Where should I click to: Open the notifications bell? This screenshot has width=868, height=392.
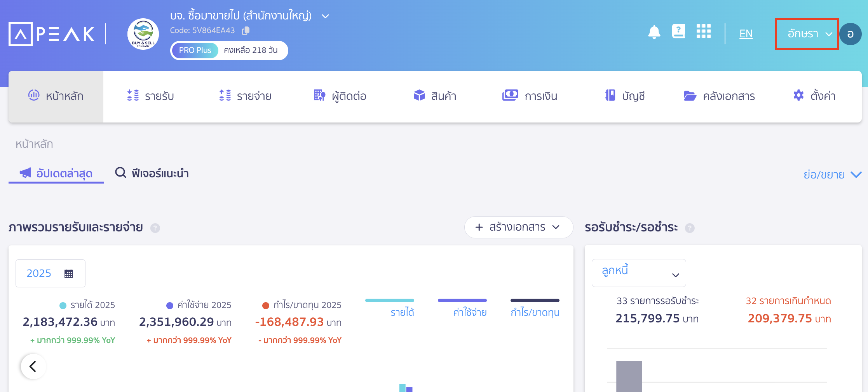tap(654, 32)
